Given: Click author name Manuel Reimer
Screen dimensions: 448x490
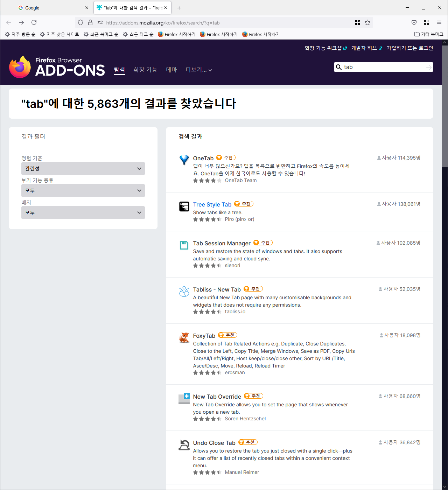Looking at the screenshot, I should (242, 472).
